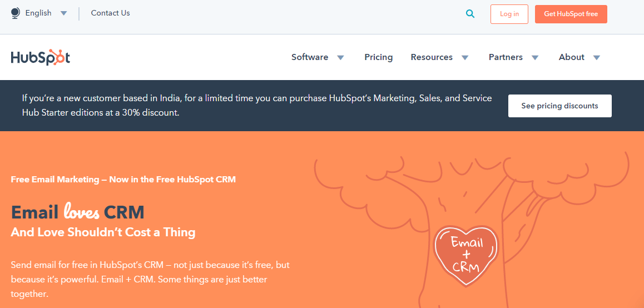Click Get HubSpot free button
Image resolution: width=644 pixels, height=308 pixels.
571,14
